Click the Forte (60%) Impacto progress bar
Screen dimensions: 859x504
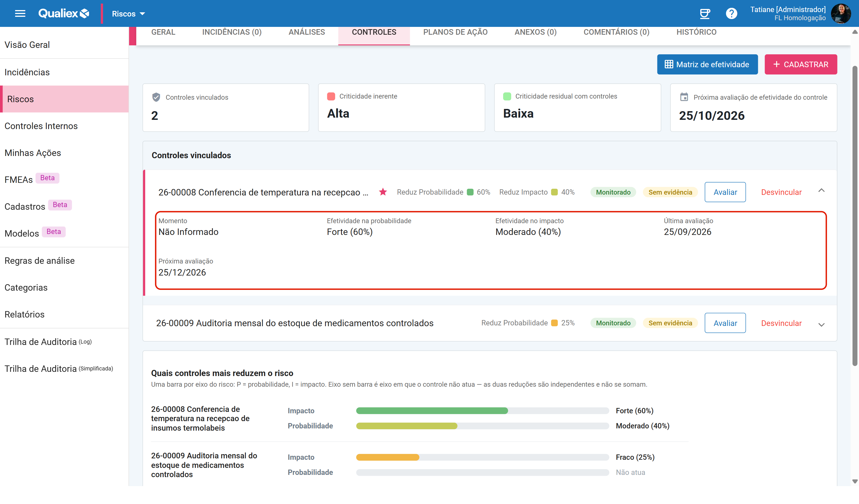pos(482,410)
